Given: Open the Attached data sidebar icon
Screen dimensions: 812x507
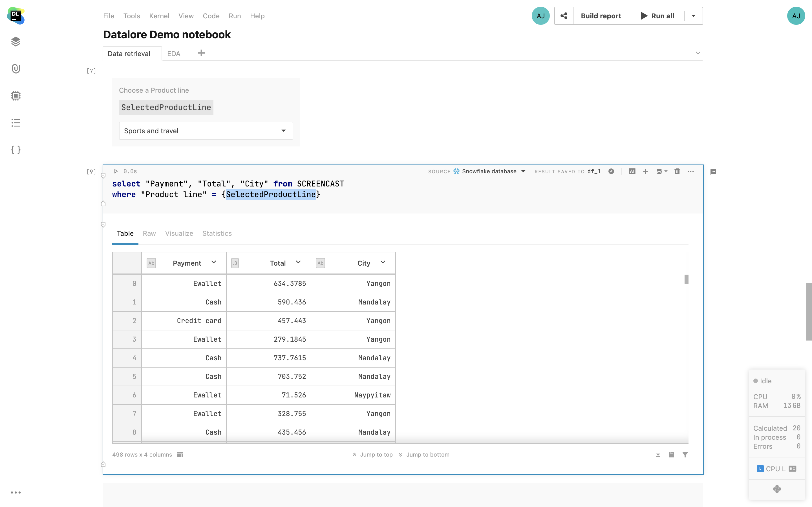Looking at the screenshot, I should (16, 69).
